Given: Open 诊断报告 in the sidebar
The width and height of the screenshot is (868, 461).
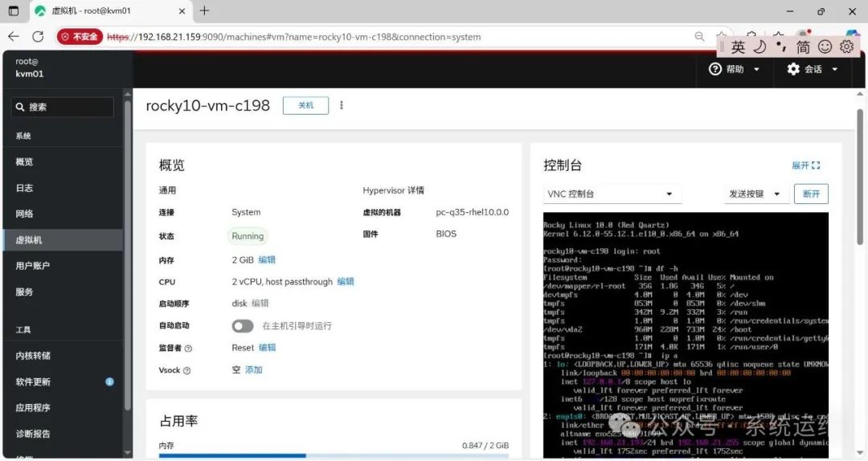Looking at the screenshot, I should (x=63, y=434).
